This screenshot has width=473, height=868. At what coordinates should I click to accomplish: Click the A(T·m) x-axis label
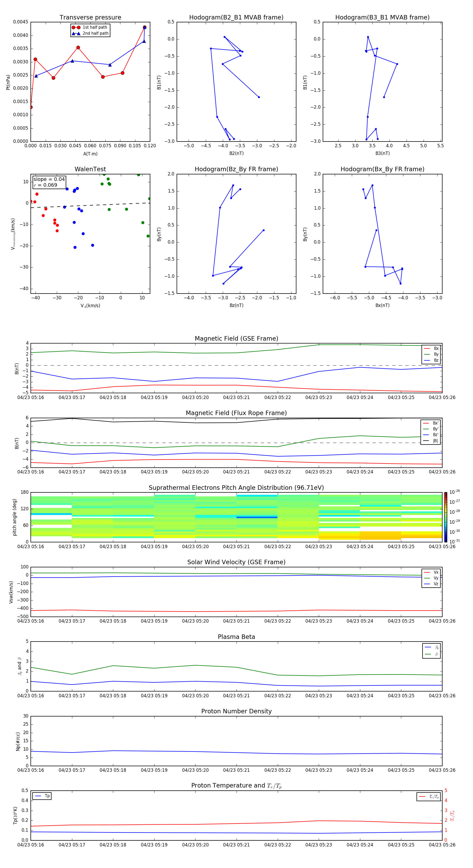coord(90,154)
